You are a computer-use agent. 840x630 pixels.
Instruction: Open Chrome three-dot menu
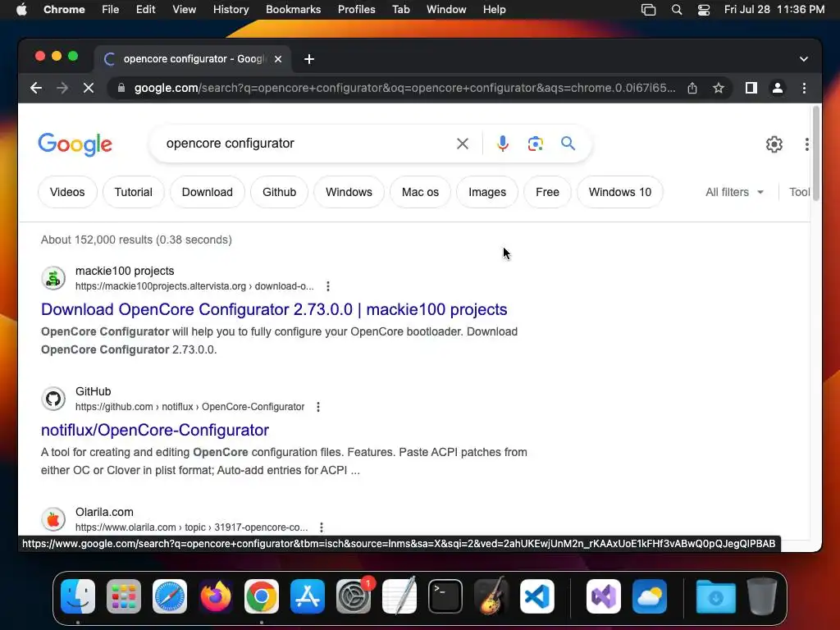[x=804, y=88]
